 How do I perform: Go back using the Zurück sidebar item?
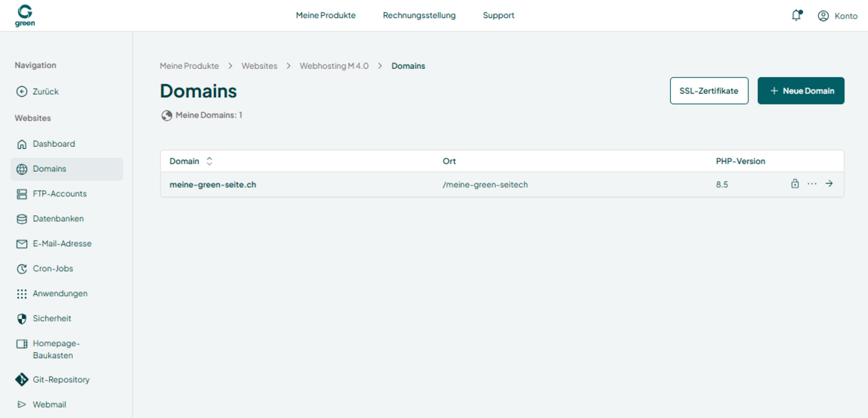[x=37, y=92]
